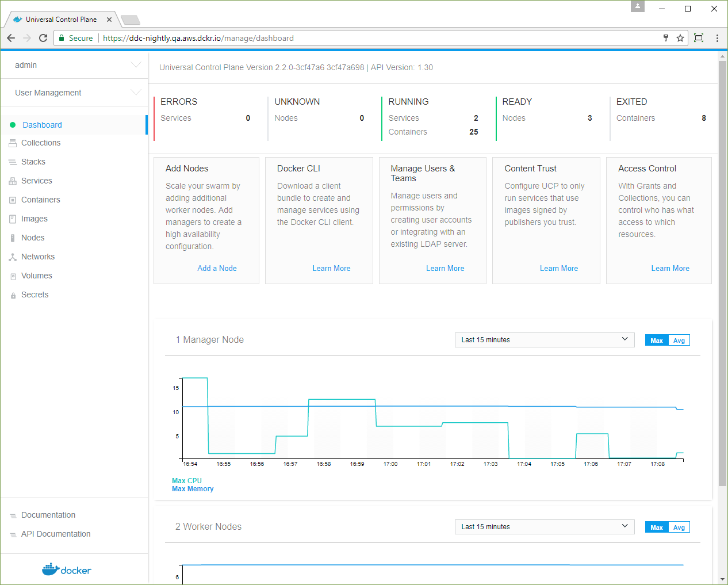The image size is (728, 585).
Task: Switch Worker Nodes chart to Avg
Action: click(x=679, y=527)
